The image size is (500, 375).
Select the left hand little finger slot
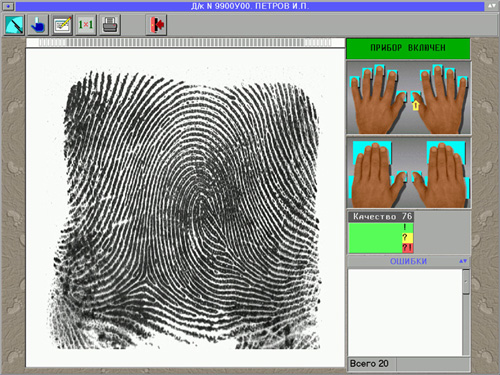pos(354,82)
